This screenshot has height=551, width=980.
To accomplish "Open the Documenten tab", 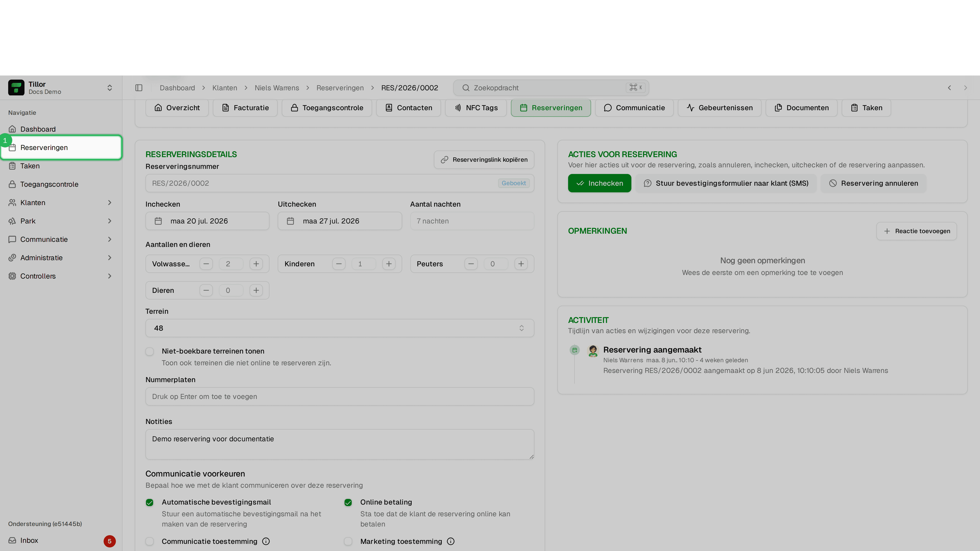I will click(x=802, y=108).
